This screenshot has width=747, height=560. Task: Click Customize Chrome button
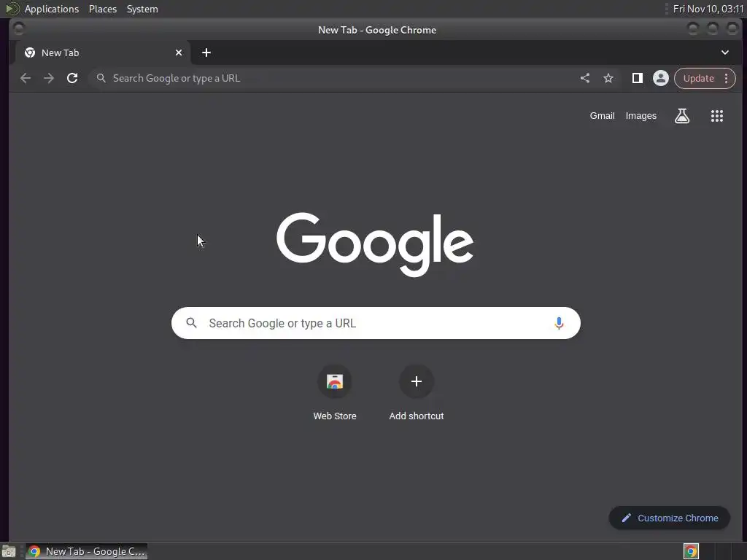(670, 518)
